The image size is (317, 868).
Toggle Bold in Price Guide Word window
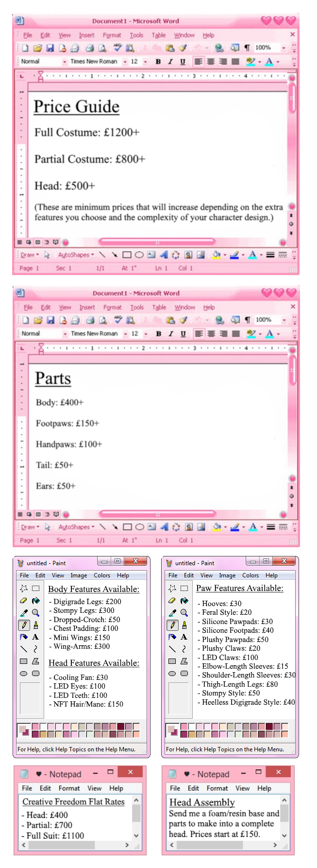pyautogui.click(x=158, y=62)
